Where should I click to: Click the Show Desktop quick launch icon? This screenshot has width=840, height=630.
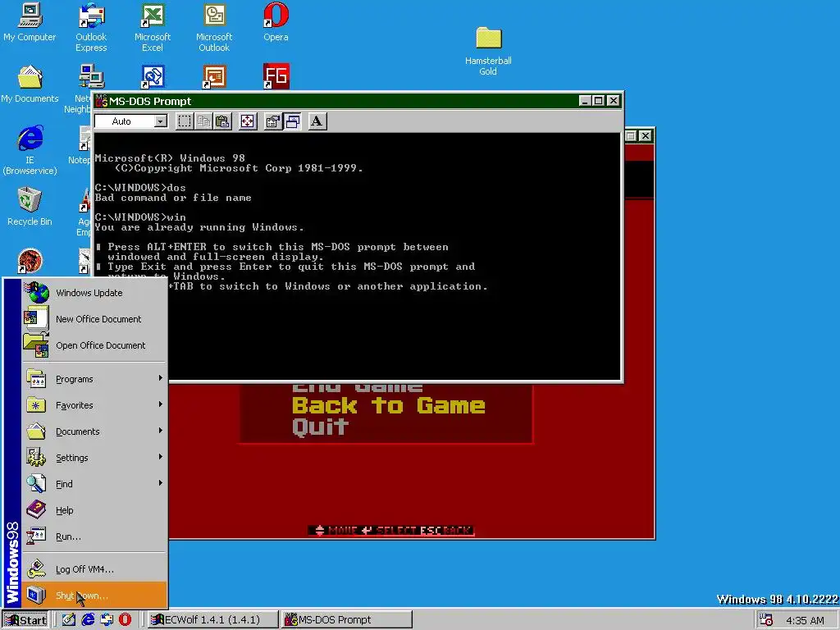(69, 620)
